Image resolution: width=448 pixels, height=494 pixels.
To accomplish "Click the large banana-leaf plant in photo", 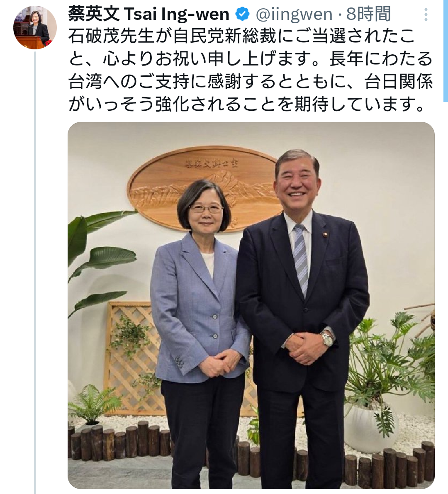I will tap(99, 262).
